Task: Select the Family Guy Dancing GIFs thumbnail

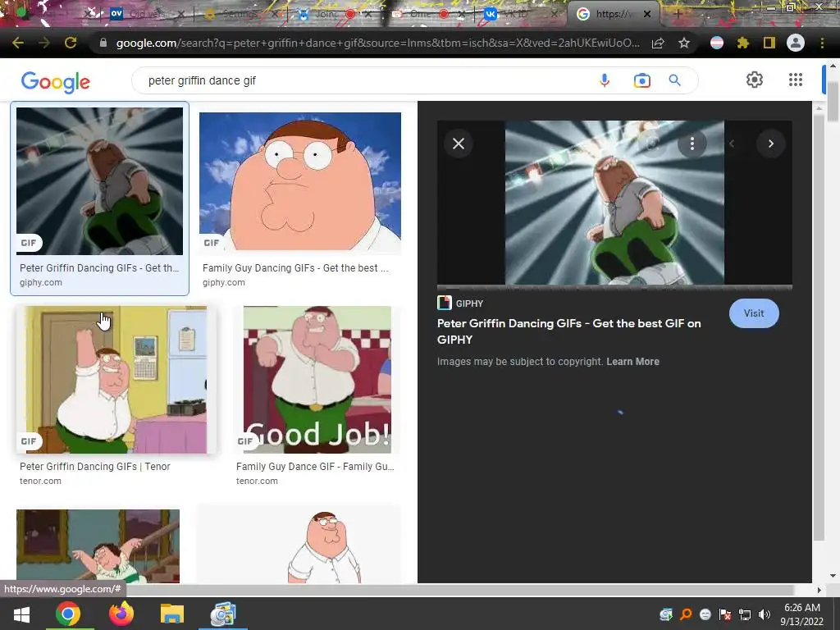Action: pyautogui.click(x=300, y=181)
